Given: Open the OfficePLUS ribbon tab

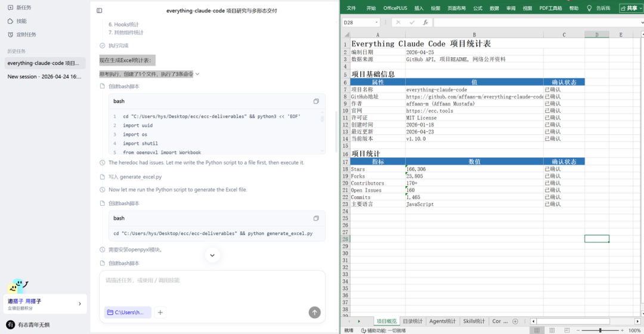Looking at the screenshot, I should pyautogui.click(x=395, y=8).
